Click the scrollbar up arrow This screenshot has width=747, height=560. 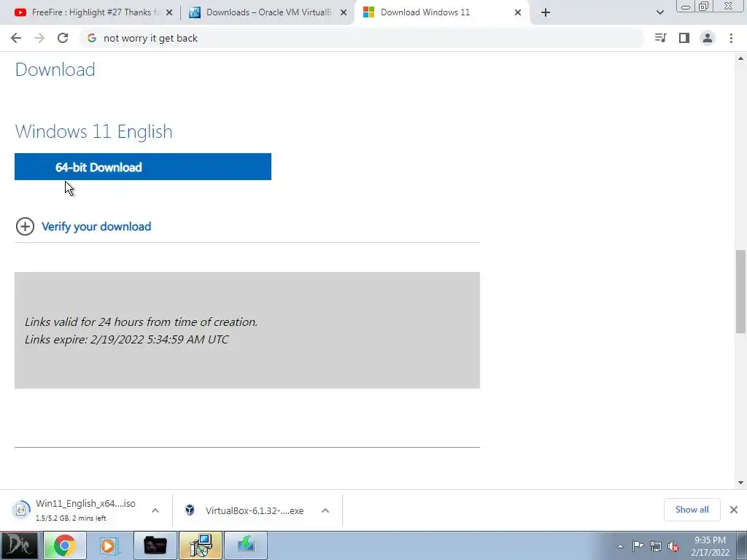(740, 58)
